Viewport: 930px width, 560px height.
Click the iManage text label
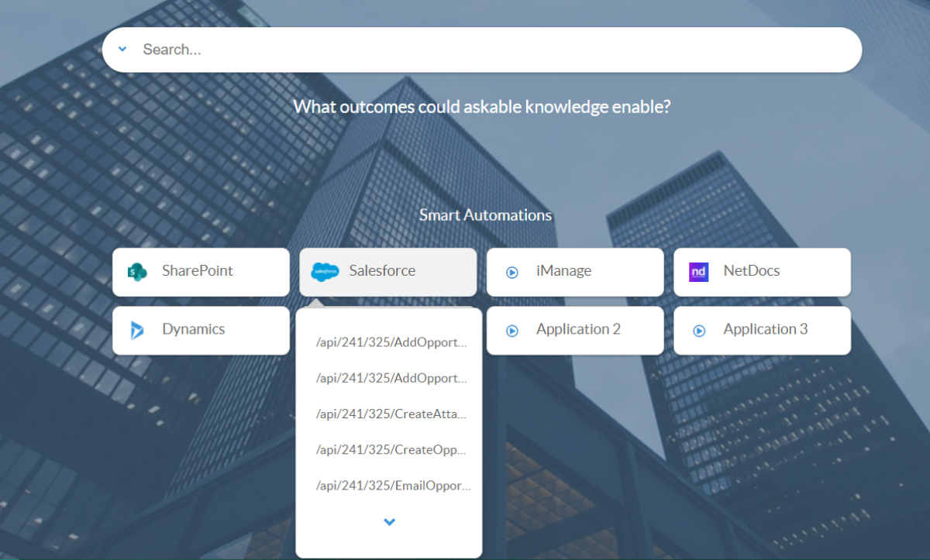click(563, 271)
